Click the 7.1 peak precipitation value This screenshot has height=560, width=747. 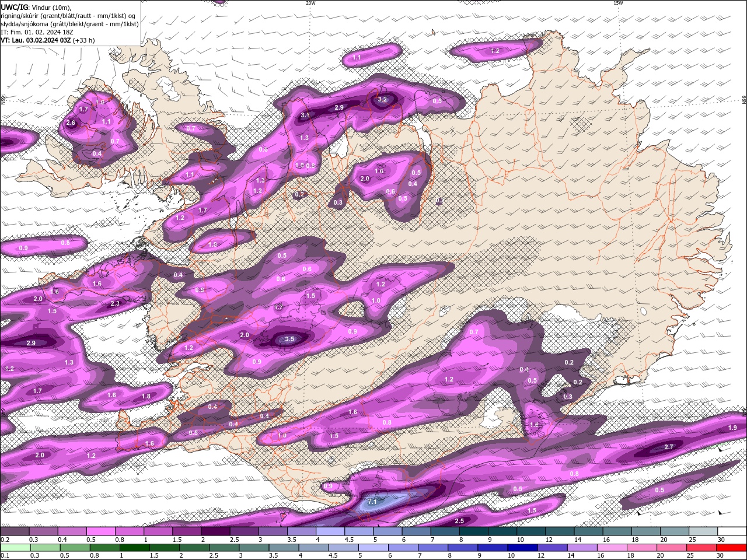click(x=372, y=501)
